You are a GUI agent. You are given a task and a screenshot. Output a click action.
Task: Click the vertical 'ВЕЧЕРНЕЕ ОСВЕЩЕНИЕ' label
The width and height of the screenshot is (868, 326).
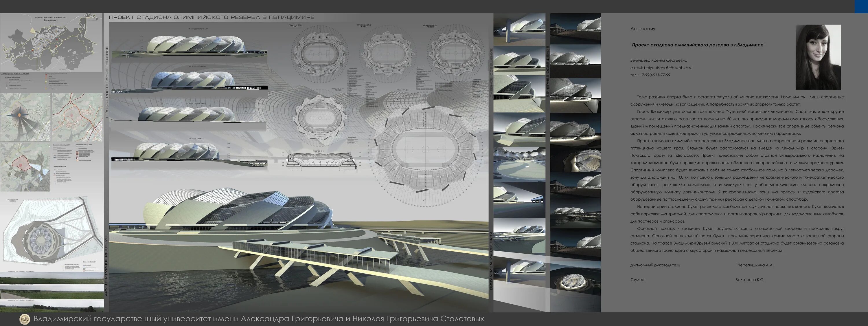(x=547, y=72)
